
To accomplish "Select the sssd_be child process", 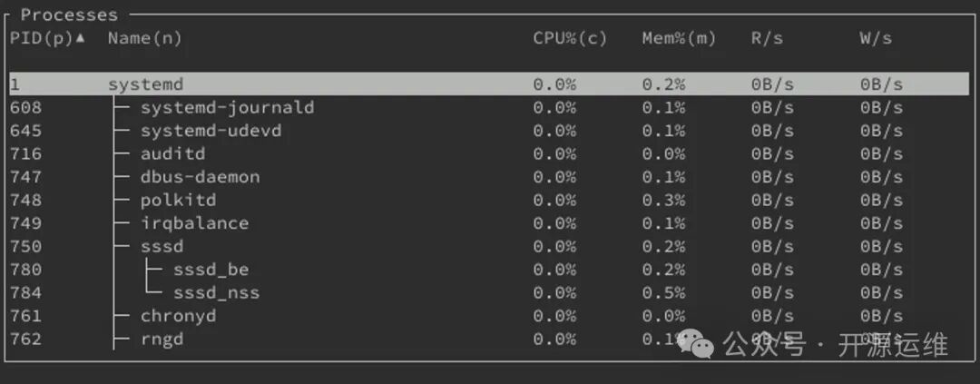I will 211,270.
